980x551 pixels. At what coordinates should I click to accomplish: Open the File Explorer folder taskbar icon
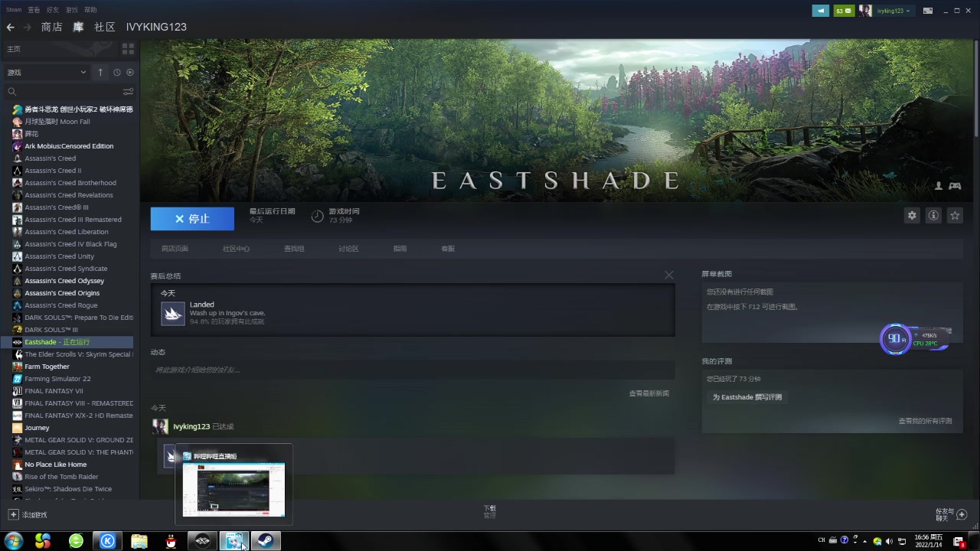coord(139,541)
